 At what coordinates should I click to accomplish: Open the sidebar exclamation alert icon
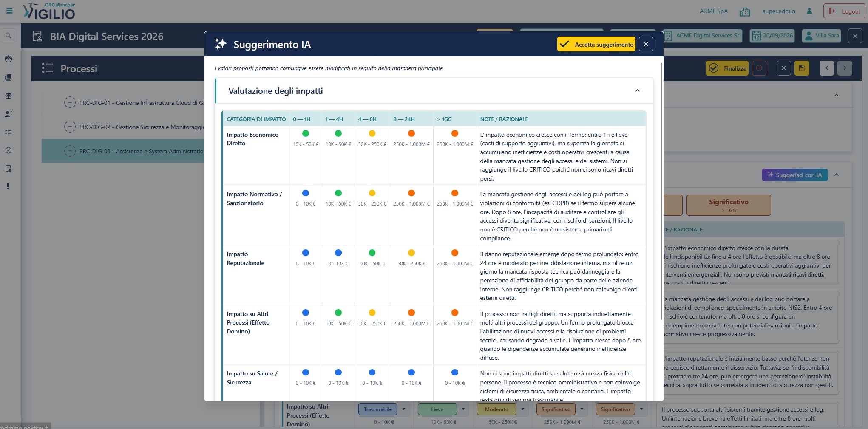[7, 186]
